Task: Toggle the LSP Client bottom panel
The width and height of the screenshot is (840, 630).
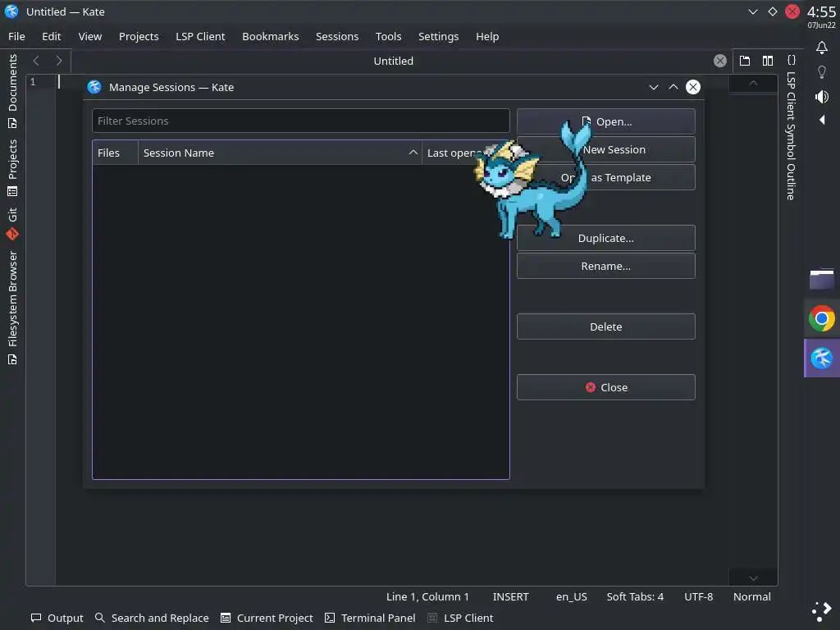Action: (461, 619)
